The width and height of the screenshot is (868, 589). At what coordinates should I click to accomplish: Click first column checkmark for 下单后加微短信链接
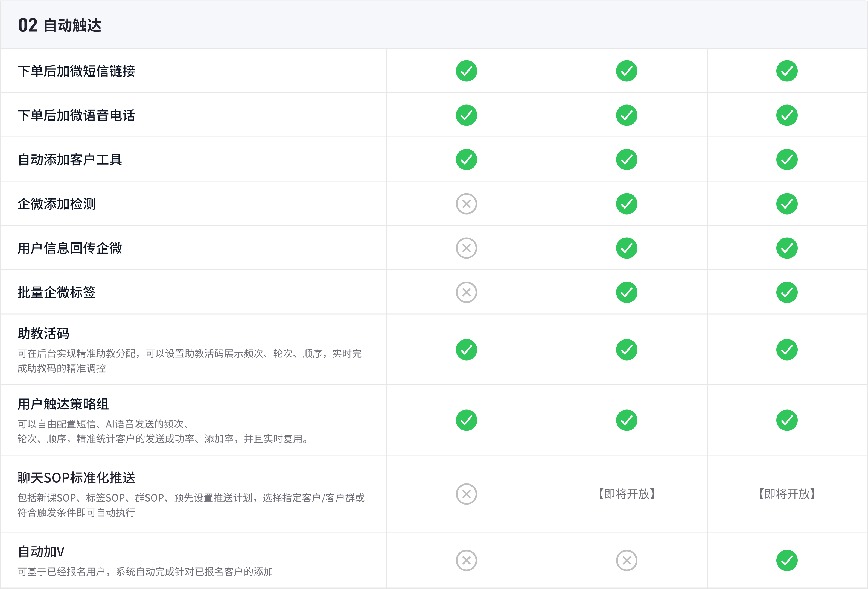pos(466,71)
